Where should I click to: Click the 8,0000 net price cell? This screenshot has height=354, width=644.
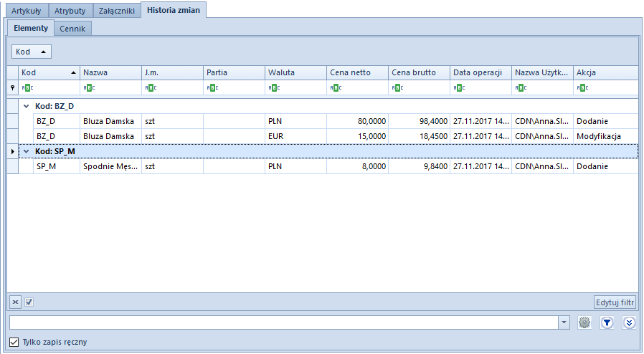click(x=357, y=166)
